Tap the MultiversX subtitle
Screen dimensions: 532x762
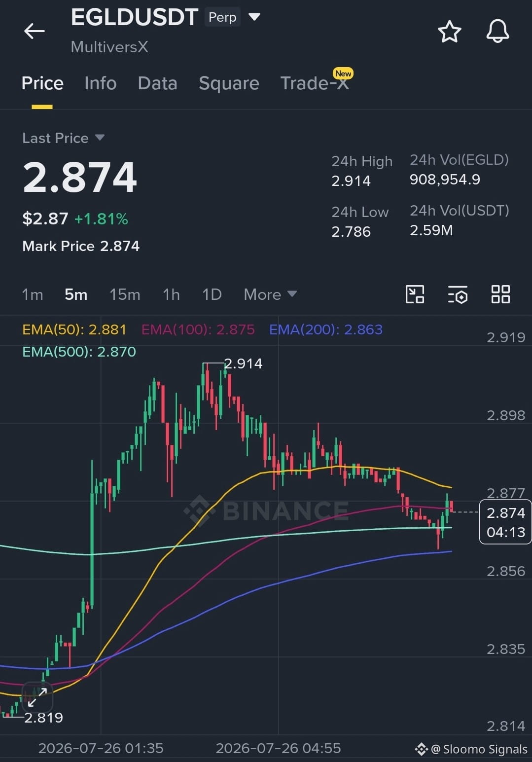109,47
